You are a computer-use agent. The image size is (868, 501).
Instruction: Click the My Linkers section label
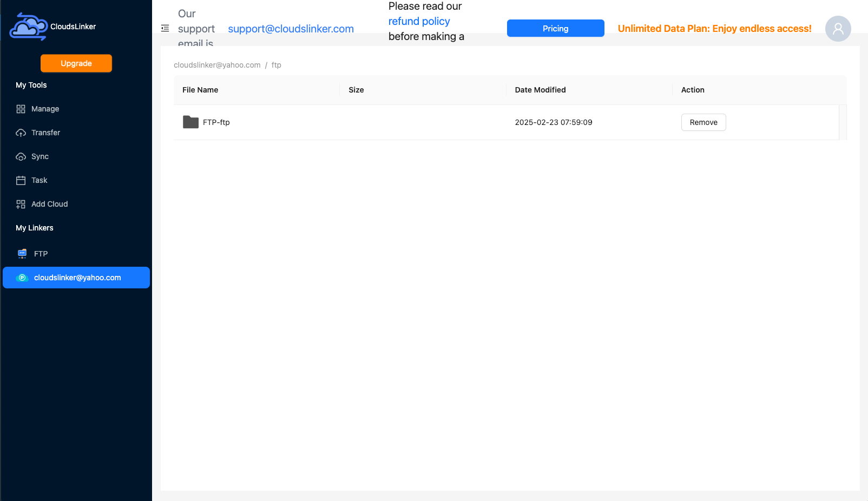point(35,228)
